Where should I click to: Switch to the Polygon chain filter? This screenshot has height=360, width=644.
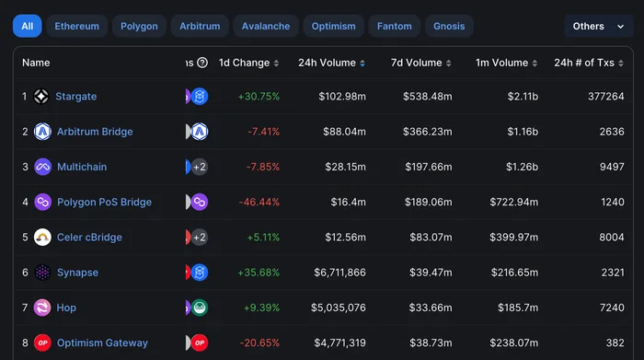coord(139,27)
